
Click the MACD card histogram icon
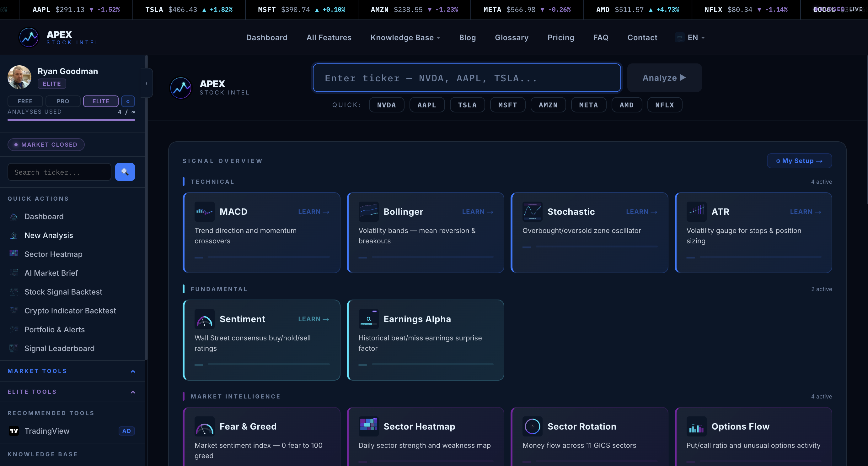coord(205,212)
